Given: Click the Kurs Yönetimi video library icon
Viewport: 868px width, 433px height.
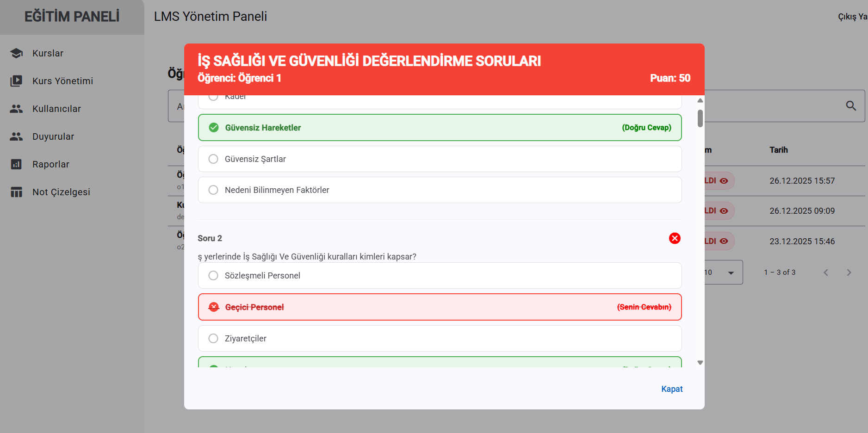Looking at the screenshot, I should coord(17,81).
